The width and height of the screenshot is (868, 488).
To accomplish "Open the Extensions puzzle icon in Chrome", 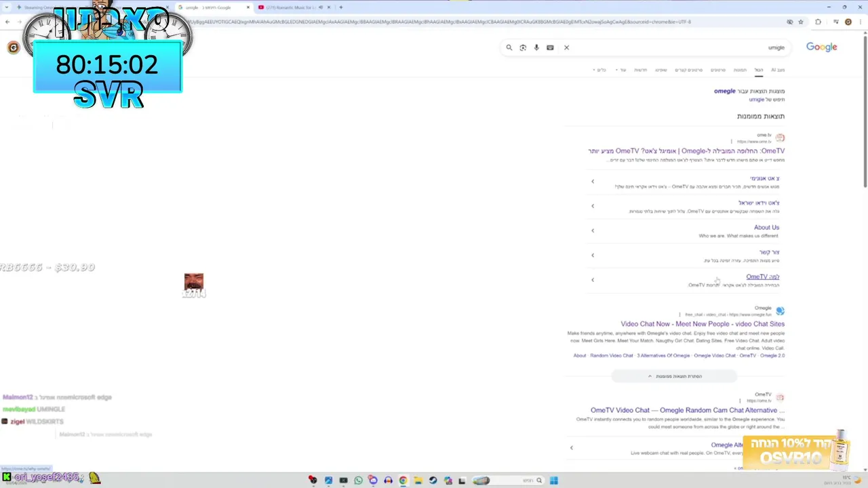I will click(x=818, y=22).
